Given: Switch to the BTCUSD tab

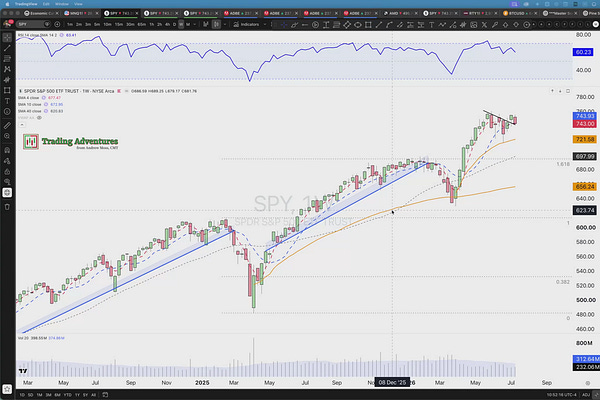Looking at the screenshot, I should coord(520,13).
